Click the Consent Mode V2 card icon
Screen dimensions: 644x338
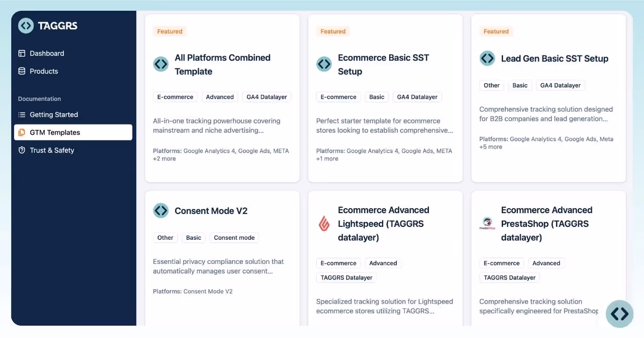coord(161,210)
